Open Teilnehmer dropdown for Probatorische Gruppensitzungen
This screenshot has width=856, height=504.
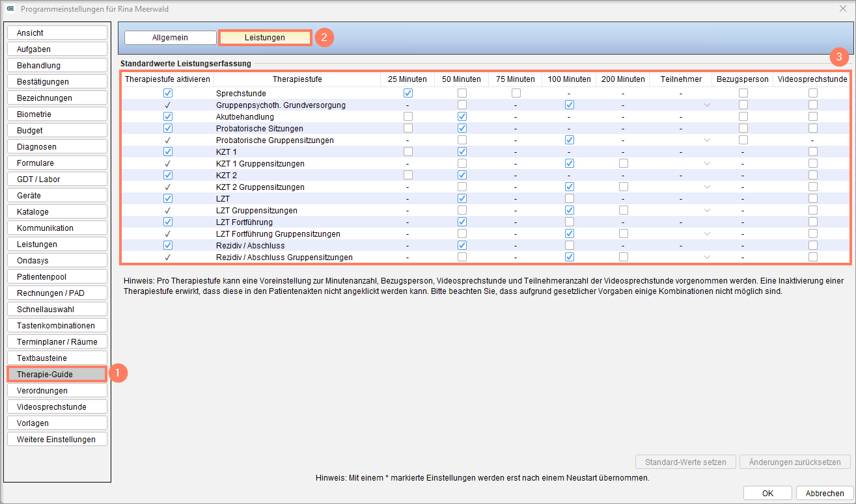pyautogui.click(x=707, y=140)
